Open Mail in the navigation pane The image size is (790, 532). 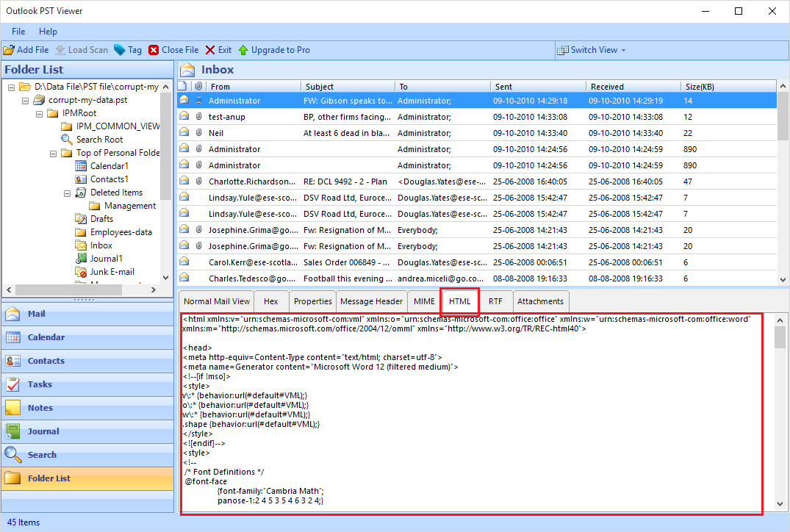pyautogui.click(x=87, y=314)
